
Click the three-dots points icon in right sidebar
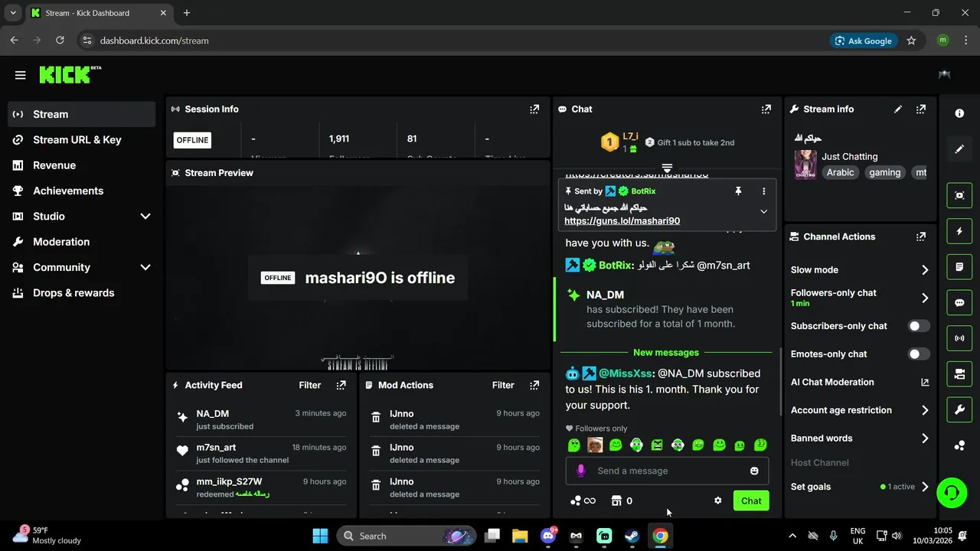[959, 445]
